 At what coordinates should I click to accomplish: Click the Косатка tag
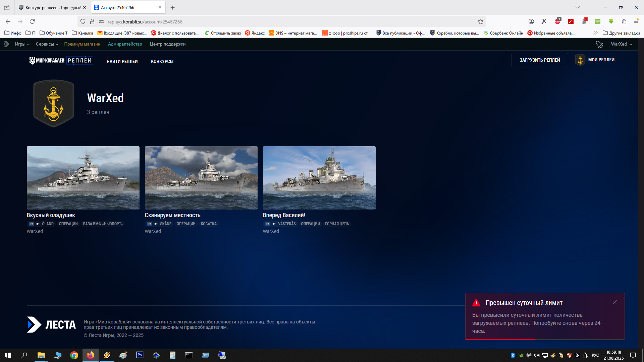(209, 224)
